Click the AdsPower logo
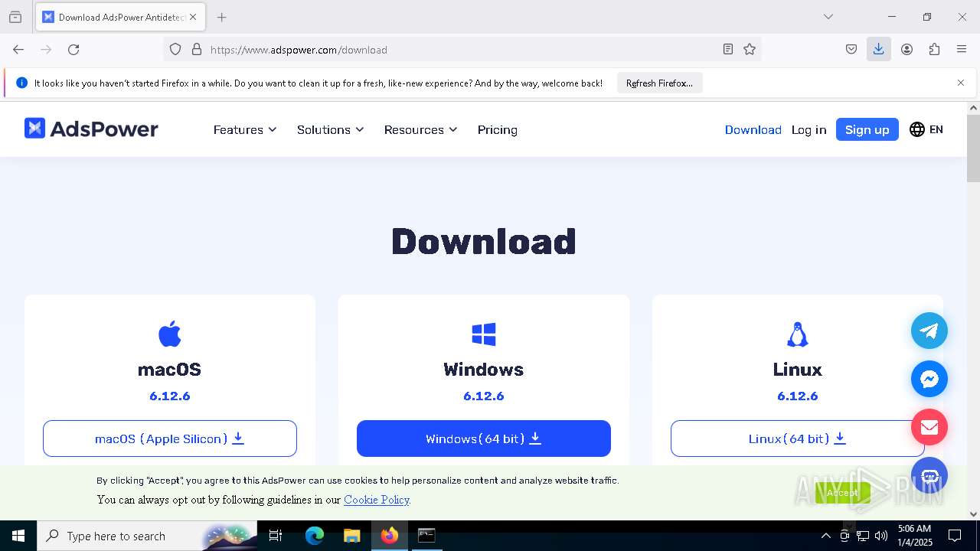The image size is (980, 551). click(x=91, y=129)
